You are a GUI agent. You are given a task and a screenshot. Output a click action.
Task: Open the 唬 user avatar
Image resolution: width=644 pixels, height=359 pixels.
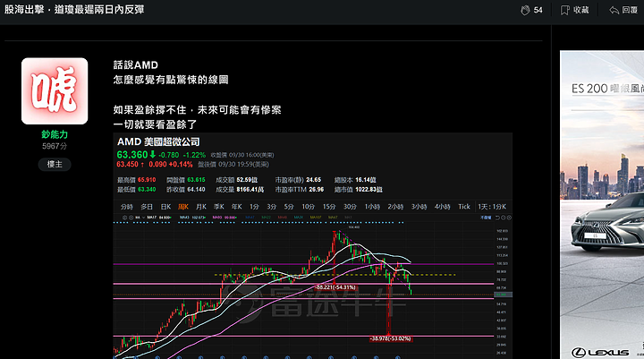pos(55,91)
